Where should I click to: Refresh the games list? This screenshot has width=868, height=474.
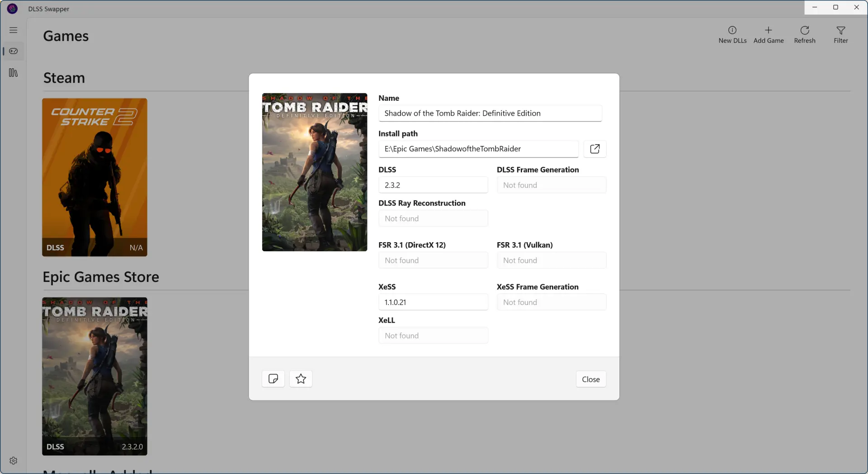(x=805, y=35)
